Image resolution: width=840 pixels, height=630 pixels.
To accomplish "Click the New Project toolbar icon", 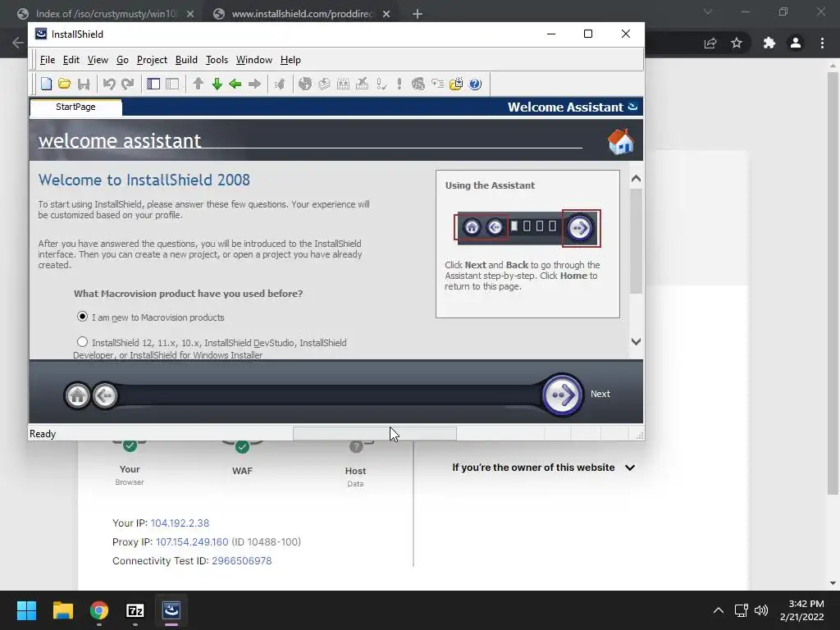I will 46,84.
